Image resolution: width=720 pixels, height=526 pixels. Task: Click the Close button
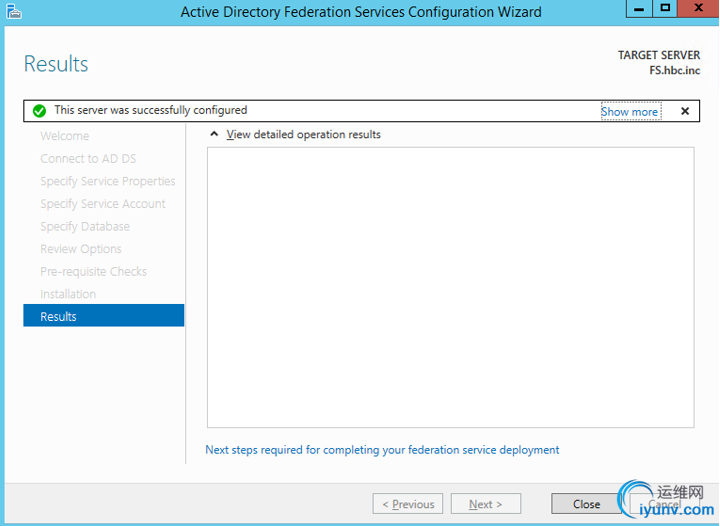[x=586, y=504]
